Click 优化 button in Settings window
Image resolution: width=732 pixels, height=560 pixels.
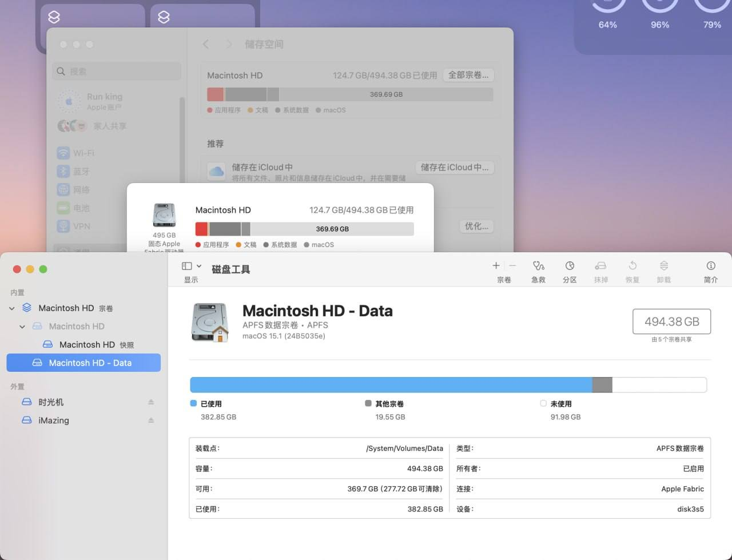476,226
